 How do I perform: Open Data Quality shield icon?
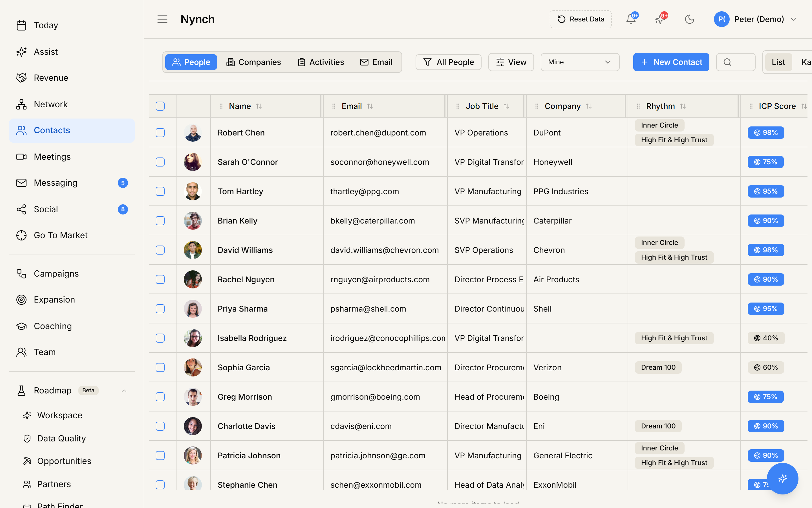pyautogui.click(x=27, y=439)
